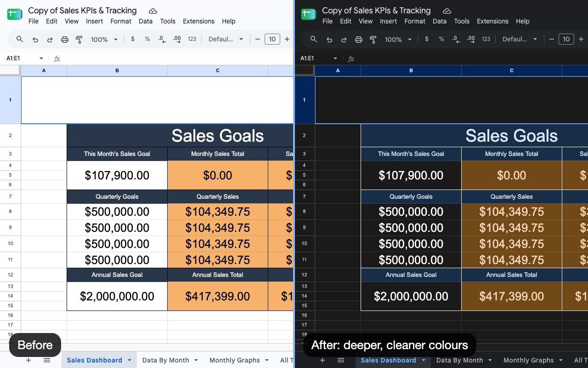The height and width of the screenshot is (368, 588).
Task: Click the 123 number format button in the light window
Action: pos(192,39)
